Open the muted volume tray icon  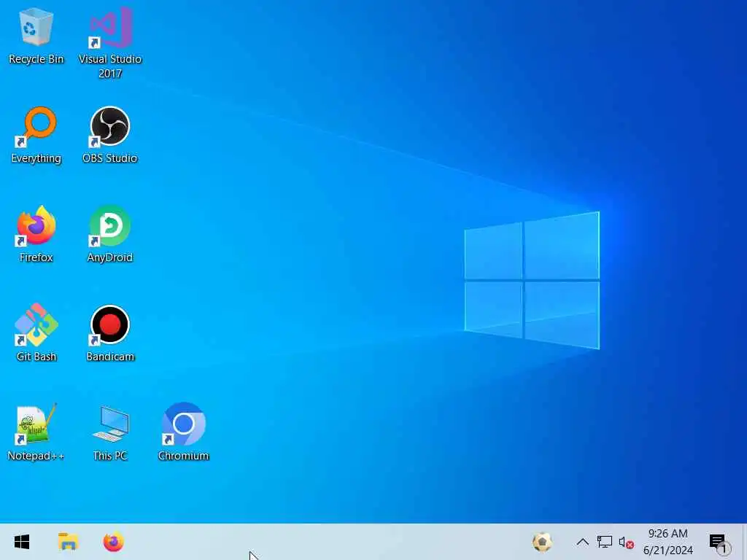coord(626,542)
